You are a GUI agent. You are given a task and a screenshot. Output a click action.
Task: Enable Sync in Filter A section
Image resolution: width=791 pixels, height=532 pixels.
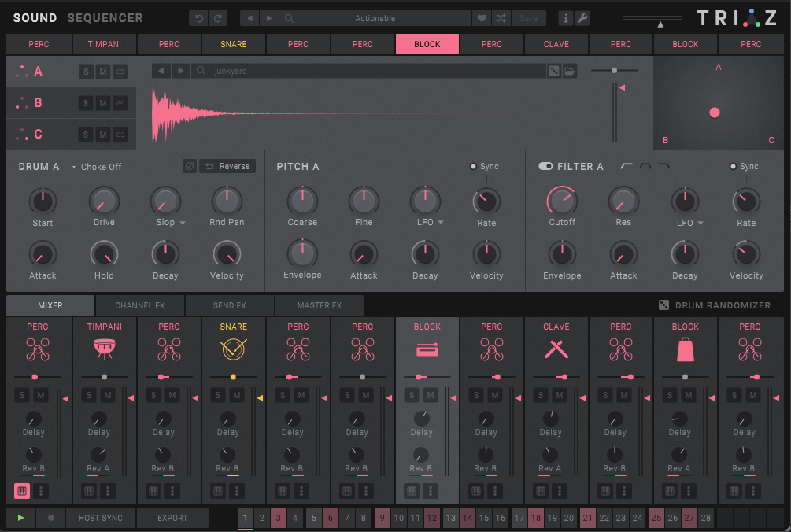[x=733, y=166]
